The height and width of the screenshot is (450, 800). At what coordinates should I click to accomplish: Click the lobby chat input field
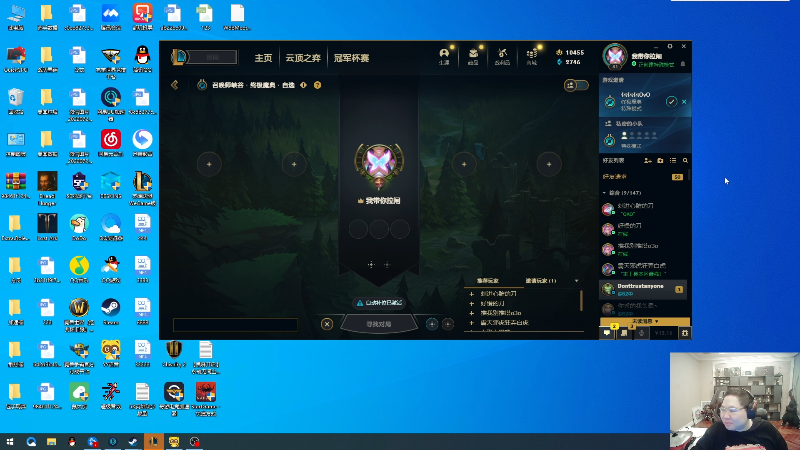coord(235,324)
